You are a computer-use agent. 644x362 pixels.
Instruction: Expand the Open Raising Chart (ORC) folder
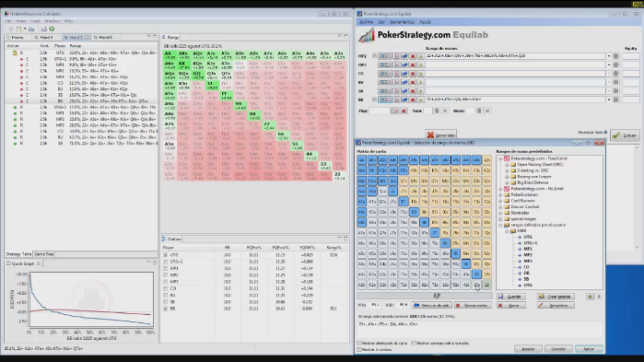(x=507, y=165)
